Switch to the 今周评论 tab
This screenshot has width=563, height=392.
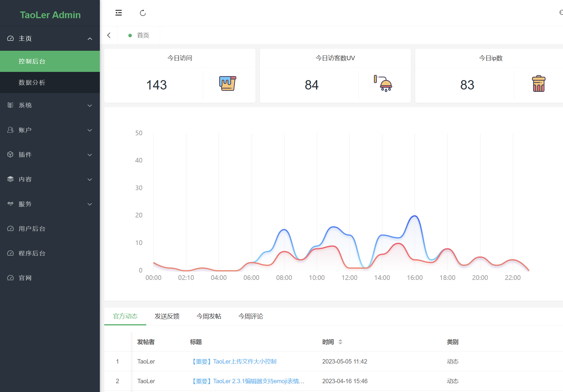pyautogui.click(x=251, y=316)
